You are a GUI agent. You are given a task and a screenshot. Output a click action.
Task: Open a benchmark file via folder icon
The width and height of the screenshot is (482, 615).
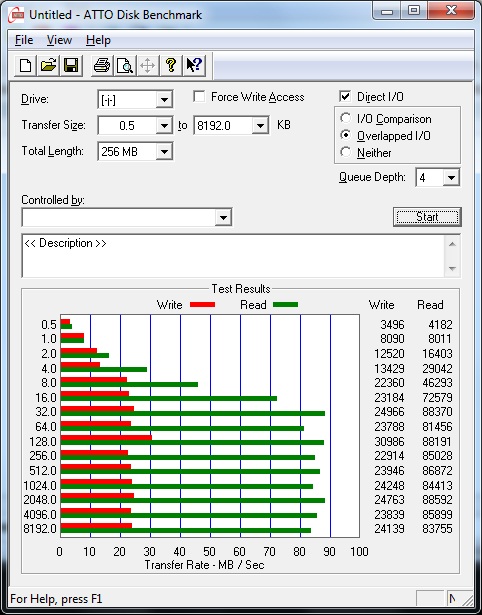tap(48, 65)
